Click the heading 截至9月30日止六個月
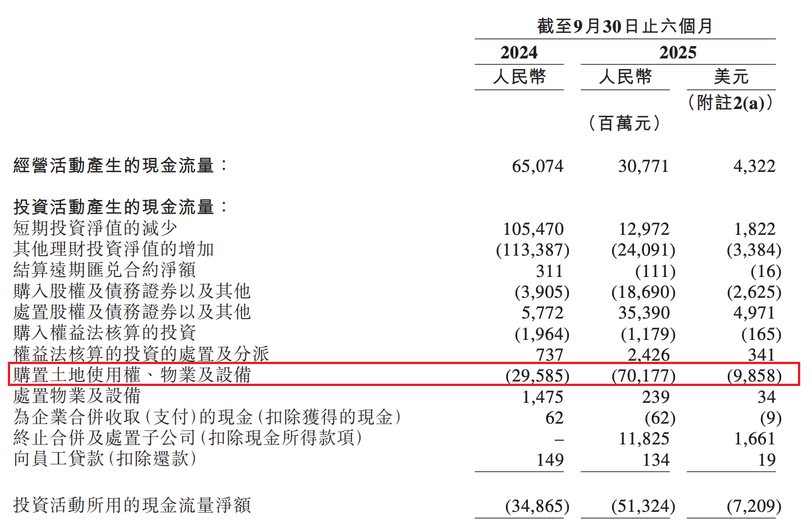This screenshot has width=812, height=527. tap(624, 26)
